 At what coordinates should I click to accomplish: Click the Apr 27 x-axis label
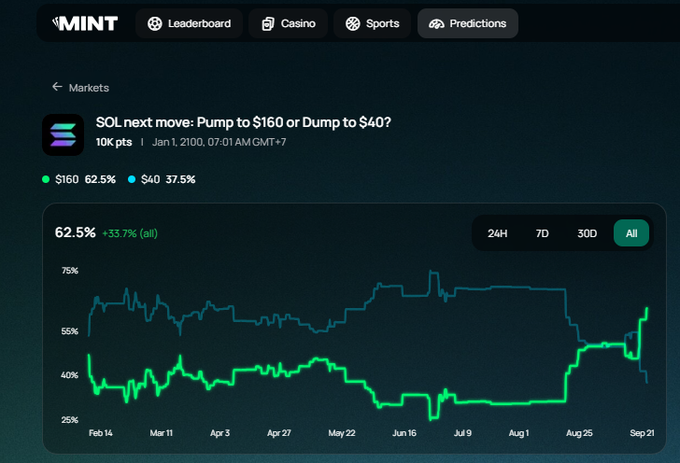point(279,433)
